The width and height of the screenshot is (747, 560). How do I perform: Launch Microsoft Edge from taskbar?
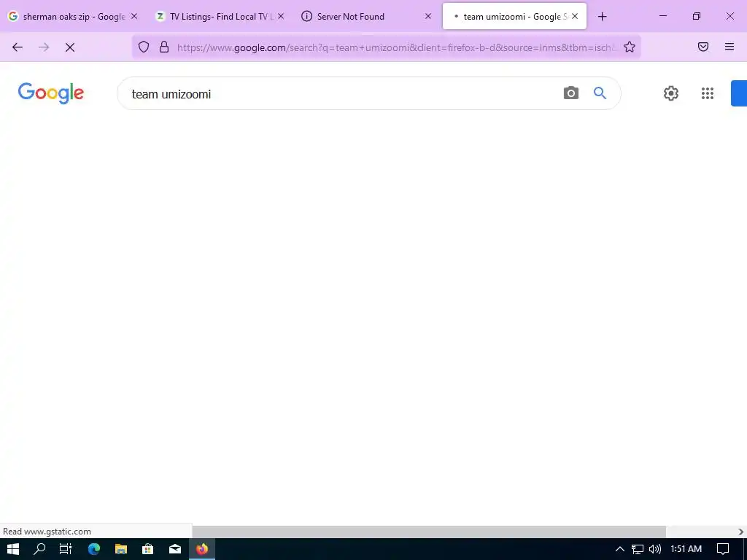94,549
